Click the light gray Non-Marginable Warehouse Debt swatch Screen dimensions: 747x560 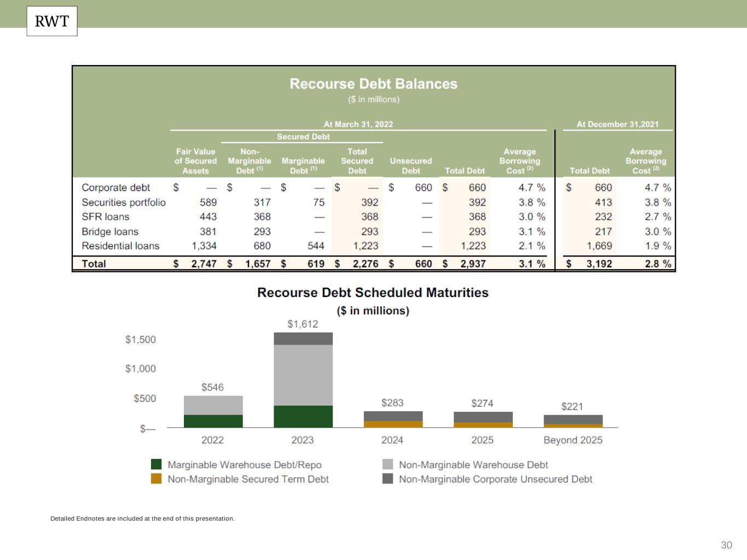pyautogui.click(x=387, y=464)
